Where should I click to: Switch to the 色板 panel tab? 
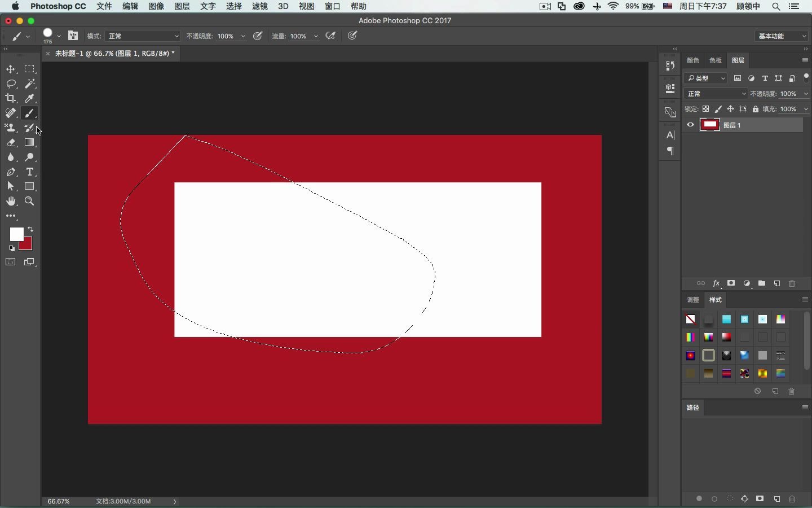716,60
